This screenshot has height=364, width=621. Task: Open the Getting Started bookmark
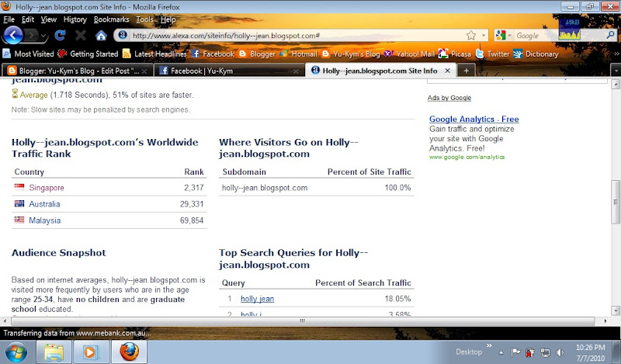click(88, 54)
